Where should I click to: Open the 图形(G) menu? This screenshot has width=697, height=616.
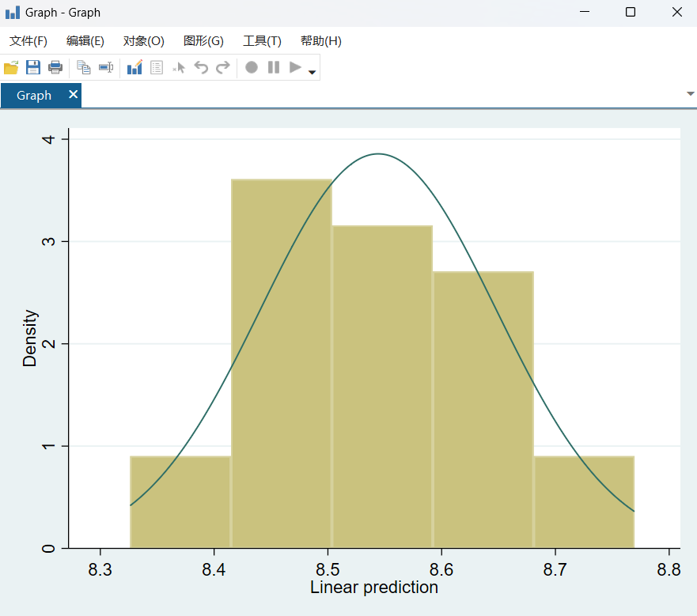(x=203, y=41)
